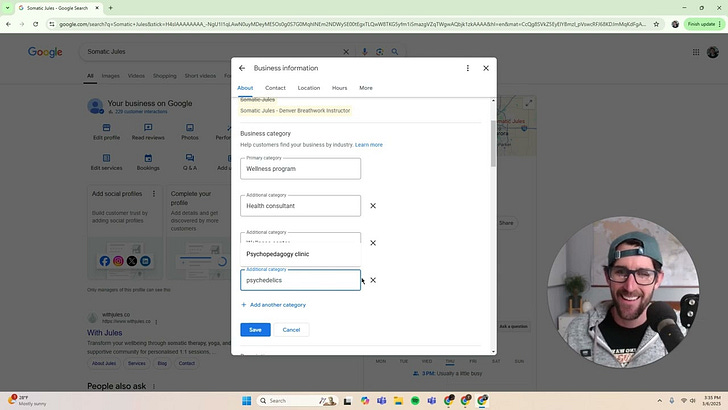Open the weather widget on taskbar

(x=27, y=401)
